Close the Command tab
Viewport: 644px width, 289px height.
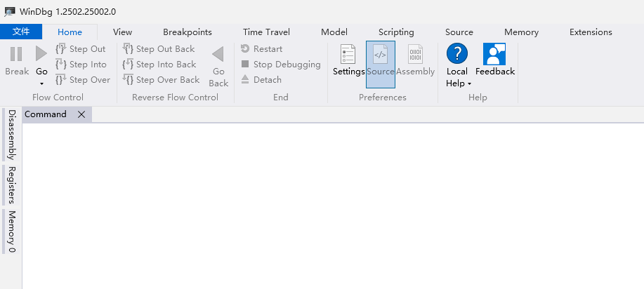(81, 114)
